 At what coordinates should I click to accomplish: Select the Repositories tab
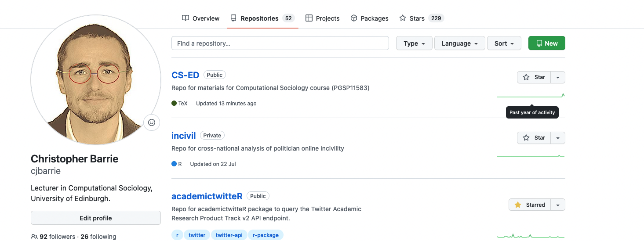click(x=262, y=18)
